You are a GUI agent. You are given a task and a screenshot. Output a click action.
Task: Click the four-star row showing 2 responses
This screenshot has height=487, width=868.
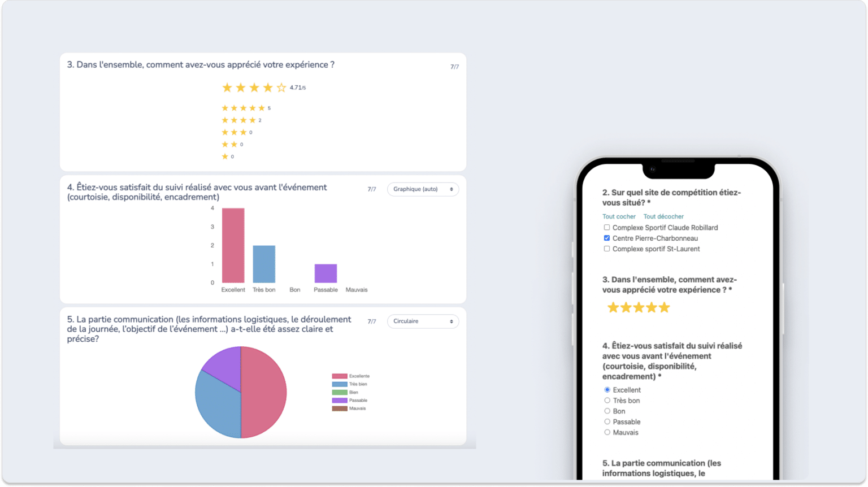[x=241, y=120]
